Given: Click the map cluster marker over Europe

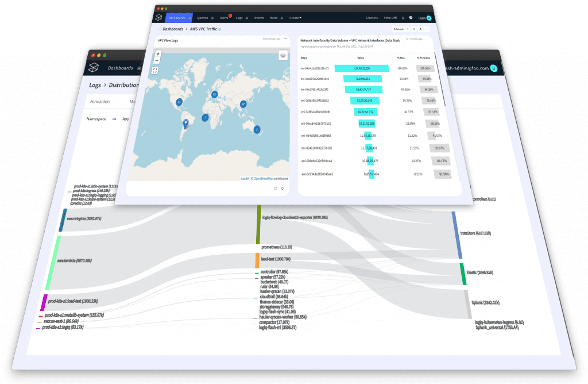Looking at the screenshot, I should point(215,94).
